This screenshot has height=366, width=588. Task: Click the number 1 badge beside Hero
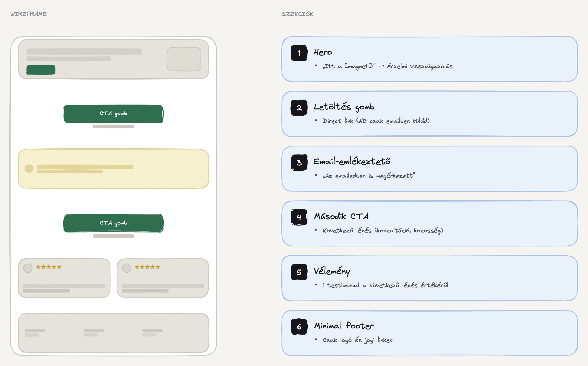299,53
